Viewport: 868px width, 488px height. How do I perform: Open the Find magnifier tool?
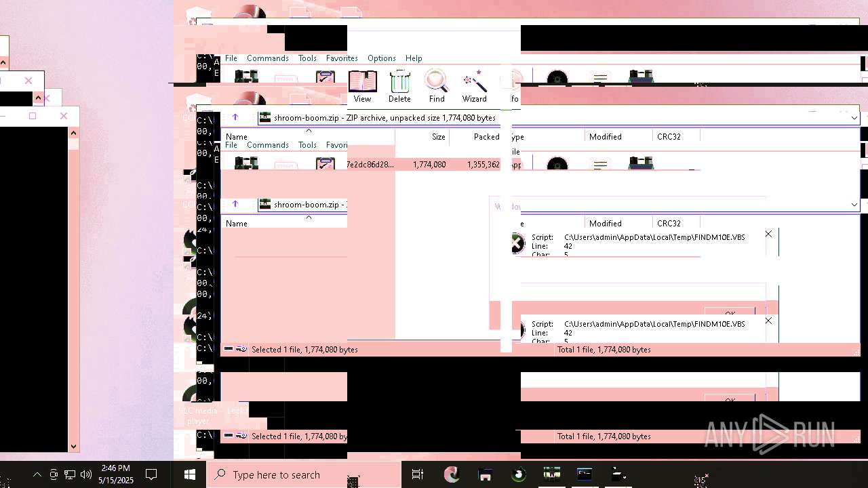point(437,86)
